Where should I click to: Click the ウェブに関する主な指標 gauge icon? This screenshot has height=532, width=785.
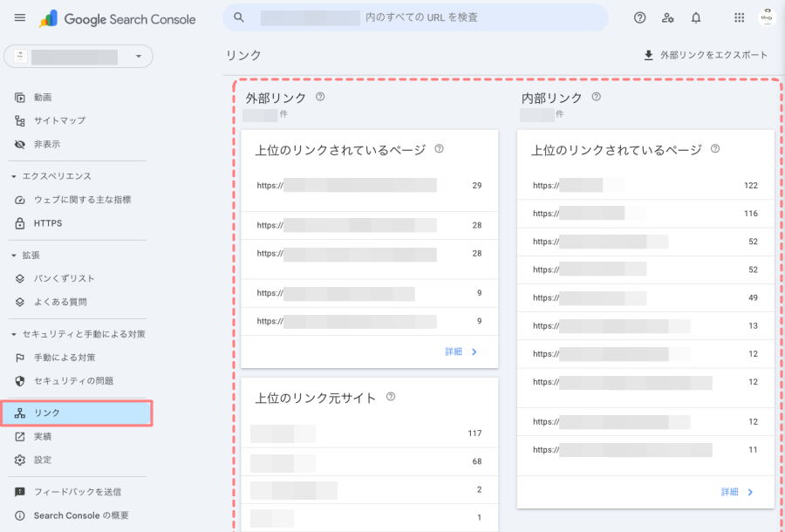coord(19,201)
